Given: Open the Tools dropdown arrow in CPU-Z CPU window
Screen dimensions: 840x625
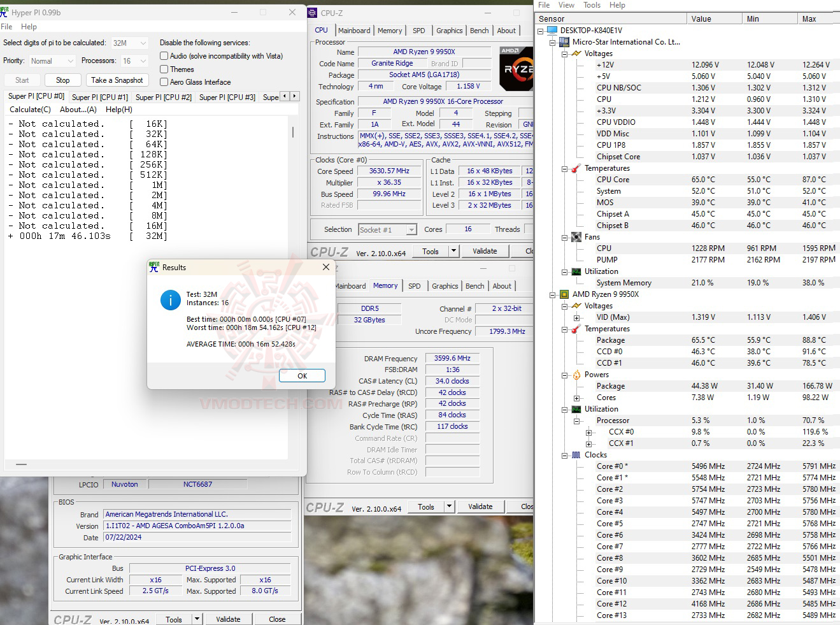Looking at the screenshot, I should pyautogui.click(x=453, y=251).
